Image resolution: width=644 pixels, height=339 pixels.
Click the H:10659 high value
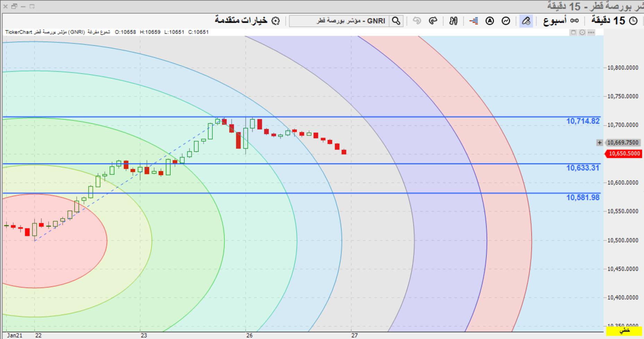[150, 32]
